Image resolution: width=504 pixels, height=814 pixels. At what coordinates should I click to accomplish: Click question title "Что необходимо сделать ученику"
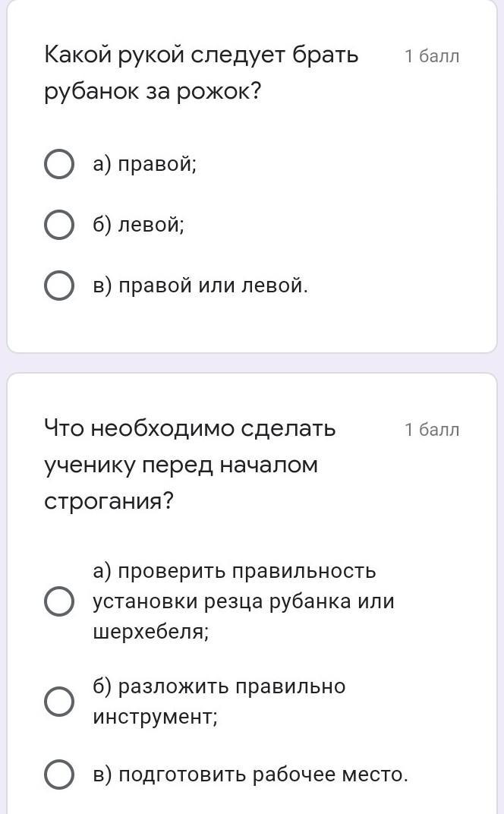coord(190,429)
